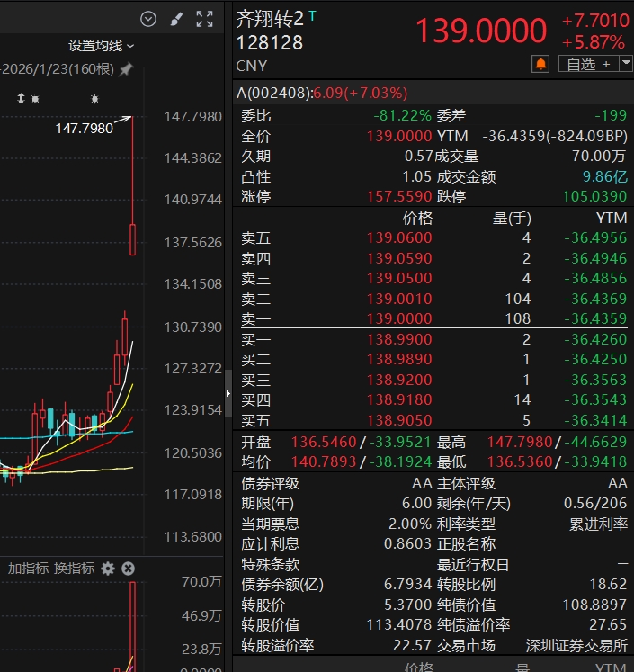Add to watchlist with 自选 + button
This screenshot has height=672, width=634.
(x=588, y=64)
